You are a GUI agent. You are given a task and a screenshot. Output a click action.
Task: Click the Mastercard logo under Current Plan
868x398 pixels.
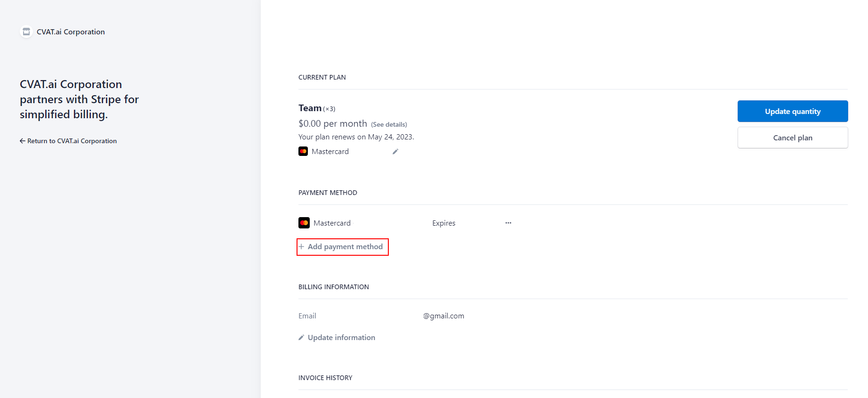(x=303, y=152)
